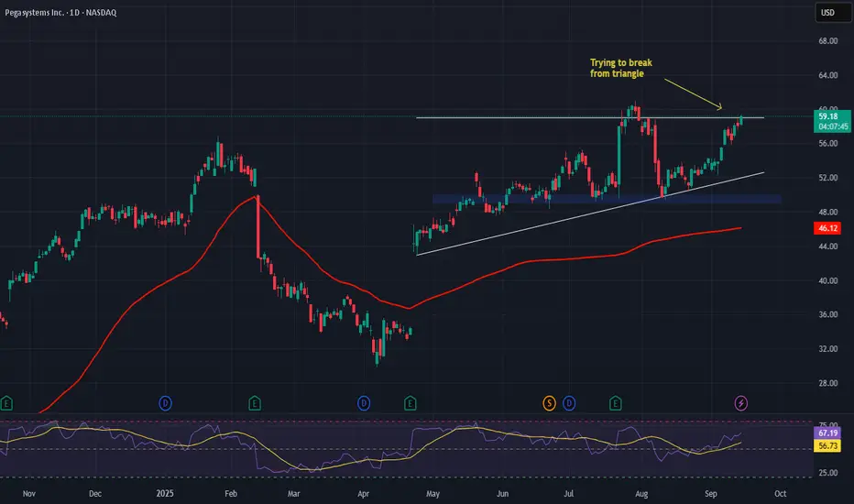Click the 36.00 price axis label
Screen dimensions: 854x504
tap(827, 314)
